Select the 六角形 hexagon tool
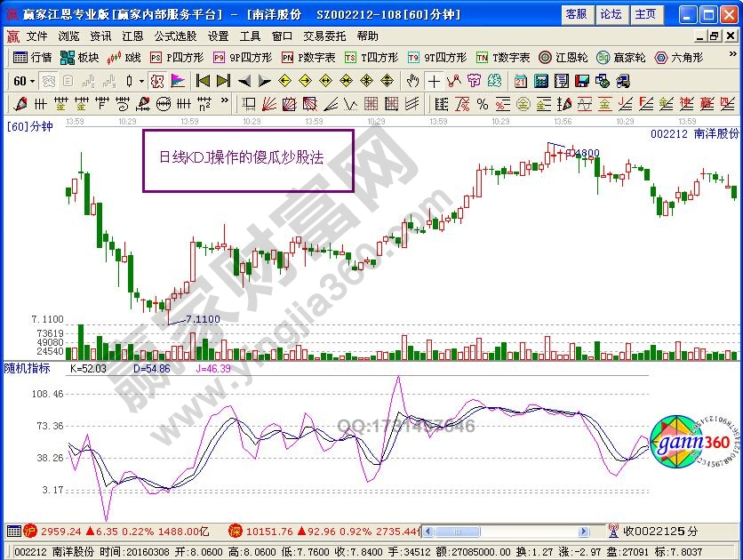 pyautogui.click(x=678, y=57)
